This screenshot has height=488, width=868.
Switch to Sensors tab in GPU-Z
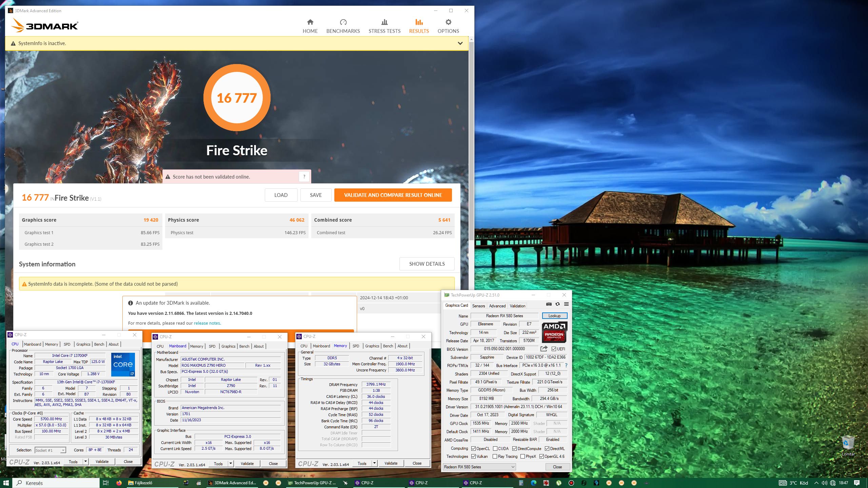(x=478, y=306)
